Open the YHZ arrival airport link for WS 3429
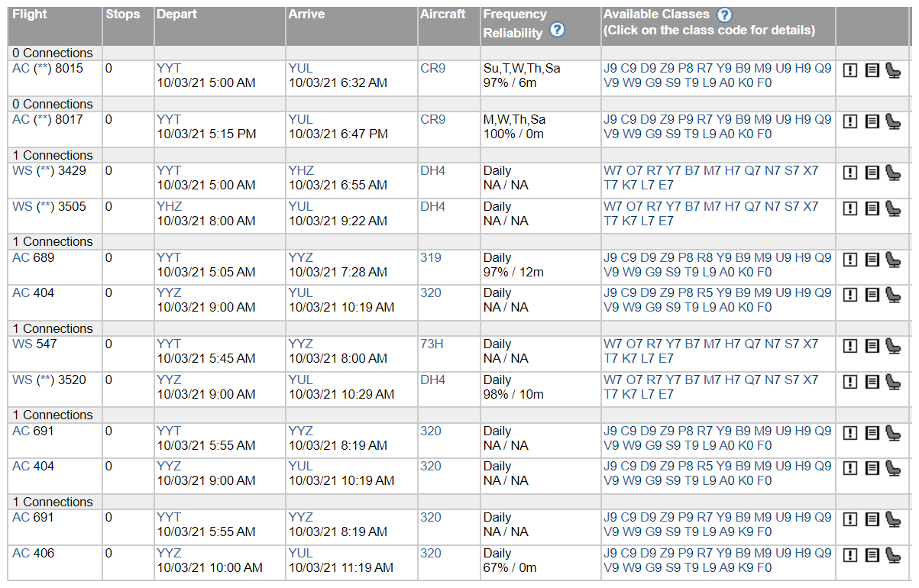 click(x=301, y=170)
